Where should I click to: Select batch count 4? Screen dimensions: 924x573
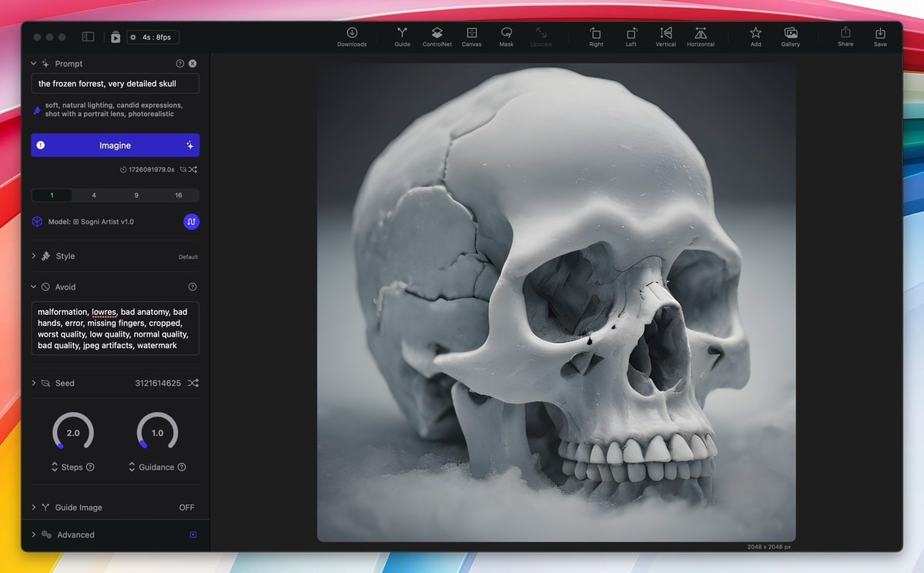pos(94,196)
